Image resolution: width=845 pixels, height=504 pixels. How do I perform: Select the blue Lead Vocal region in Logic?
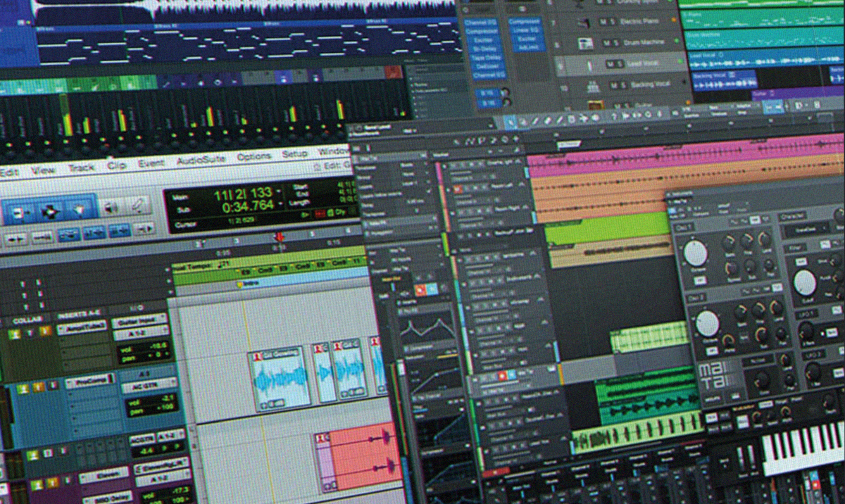click(768, 57)
